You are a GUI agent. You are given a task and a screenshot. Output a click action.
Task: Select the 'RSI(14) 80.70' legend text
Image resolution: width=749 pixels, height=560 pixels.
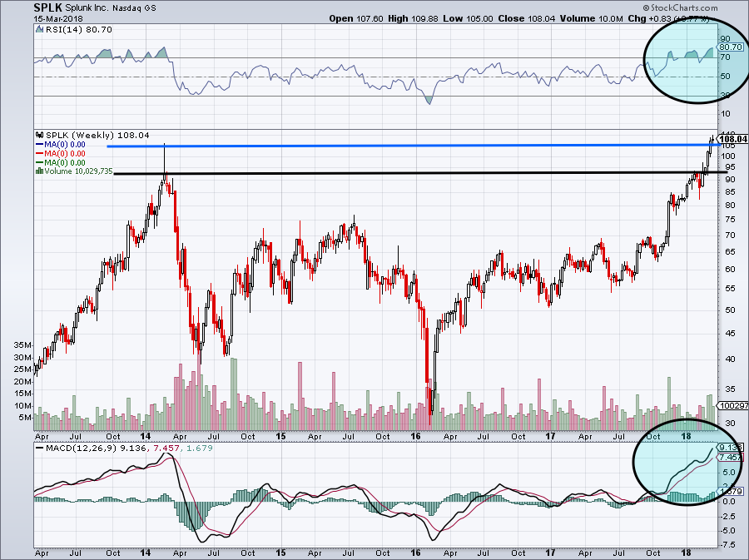(x=79, y=30)
